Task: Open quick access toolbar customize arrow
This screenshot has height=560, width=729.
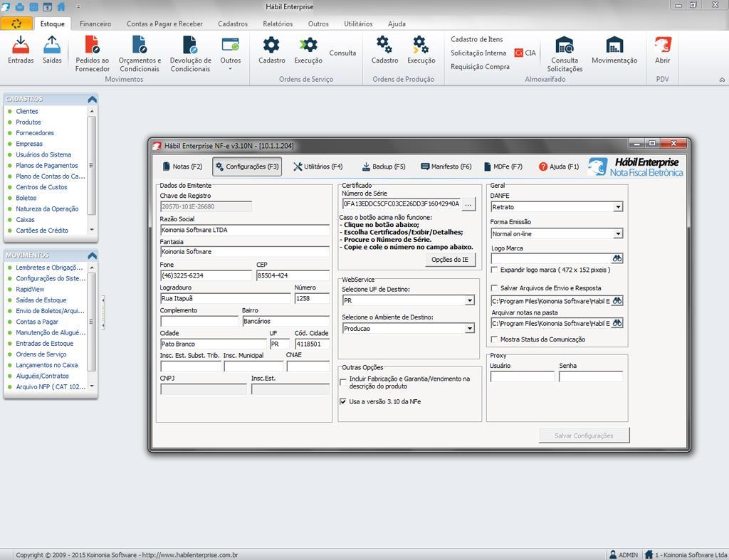Action: click(x=78, y=7)
